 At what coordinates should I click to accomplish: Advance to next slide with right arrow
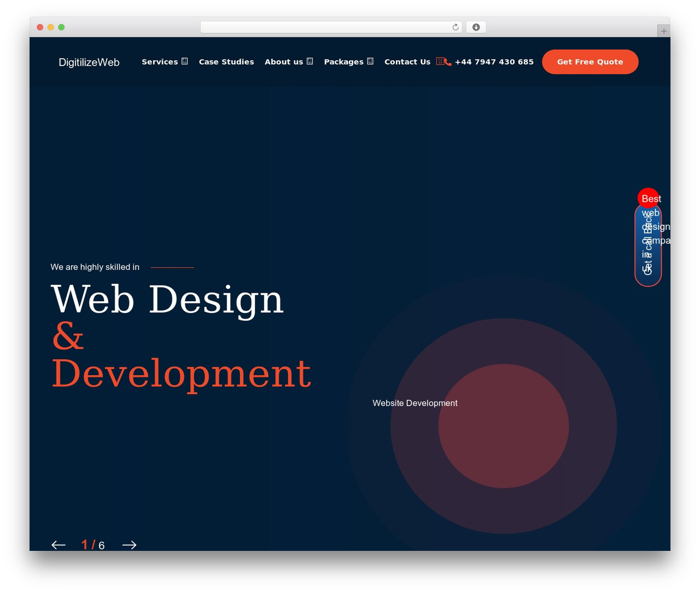(x=129, y=545)
